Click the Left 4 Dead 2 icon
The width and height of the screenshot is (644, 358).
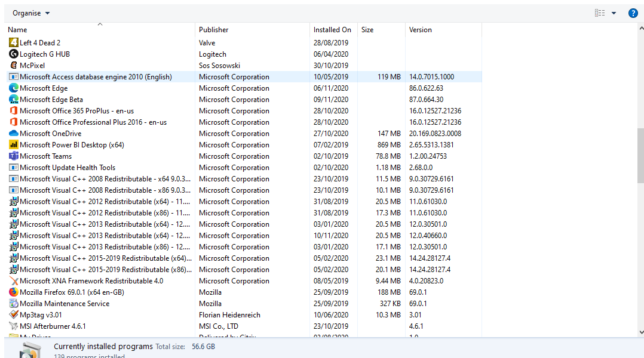point(14,42)
